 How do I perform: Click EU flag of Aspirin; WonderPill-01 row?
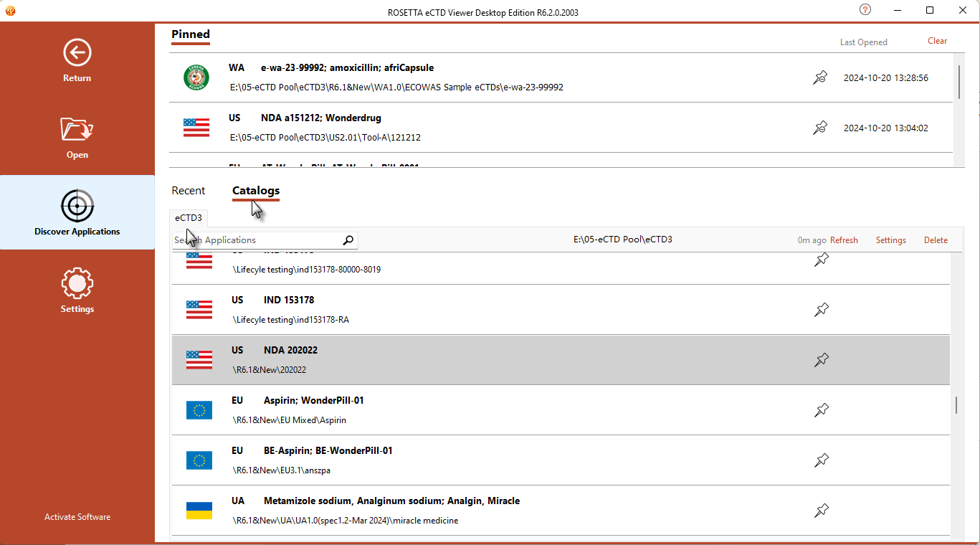point(199,410)
